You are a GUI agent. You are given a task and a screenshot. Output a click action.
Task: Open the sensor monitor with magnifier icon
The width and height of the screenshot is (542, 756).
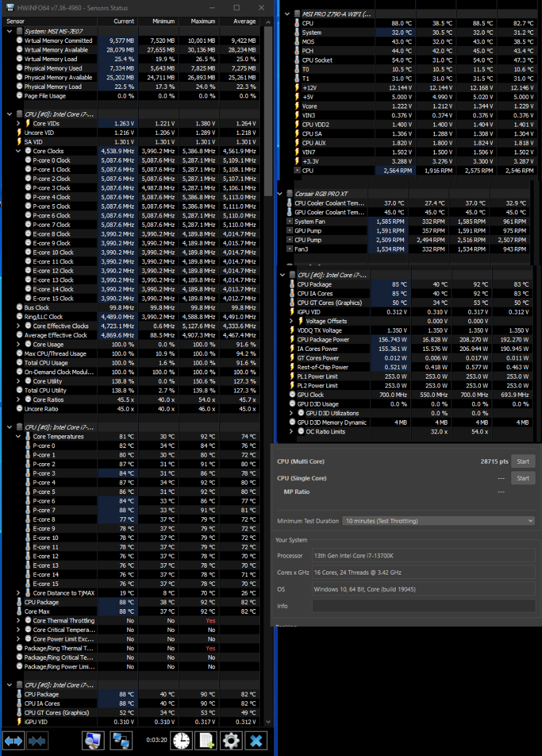[93, 740]
